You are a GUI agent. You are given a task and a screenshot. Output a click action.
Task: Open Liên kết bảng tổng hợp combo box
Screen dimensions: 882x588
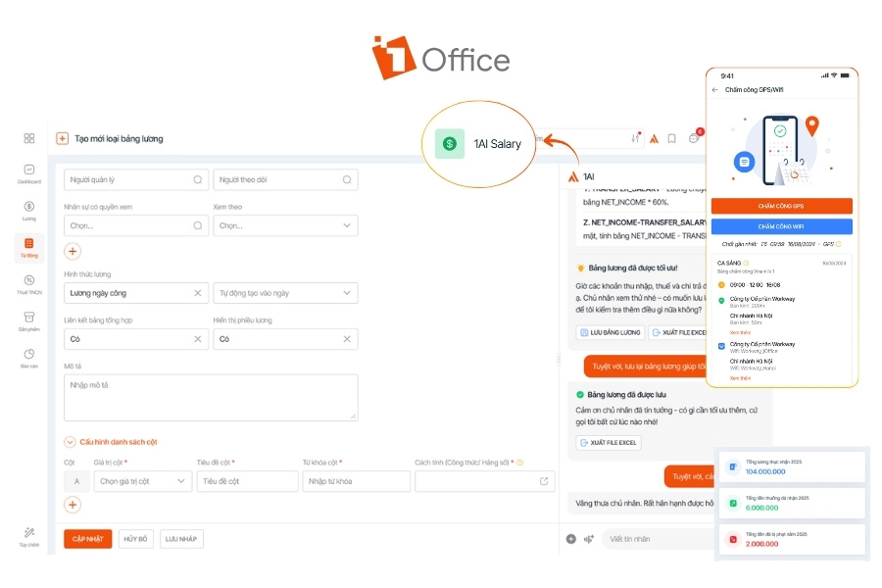(136, 339)
